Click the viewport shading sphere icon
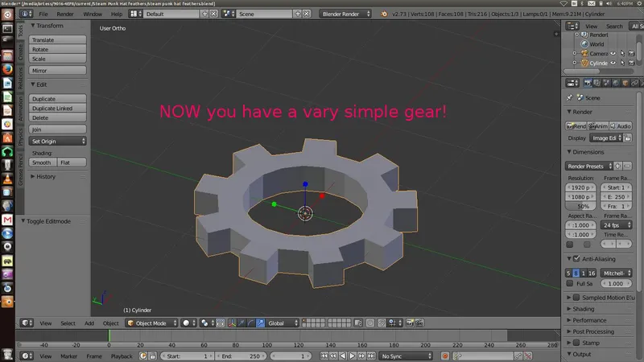Screen dimensions: 644x362 tap(186, 323)
